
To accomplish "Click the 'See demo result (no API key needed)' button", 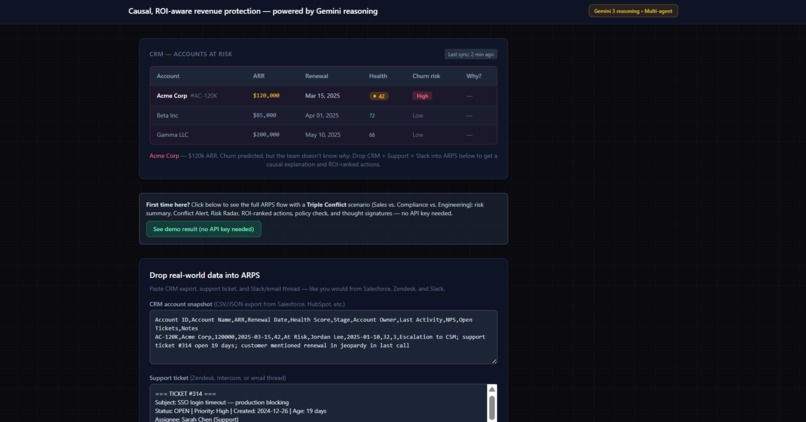I will [204, 229].
